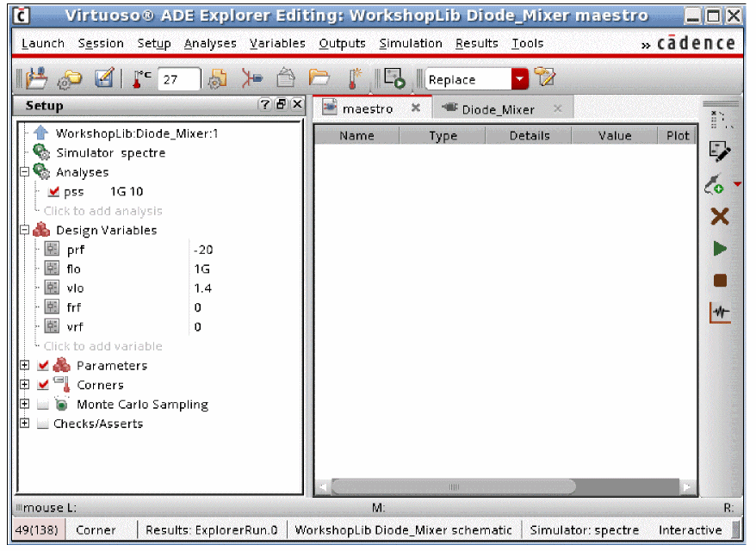Click the plot waveform results icon
This screenshot has width=756, height=551.
coord(720,313)
